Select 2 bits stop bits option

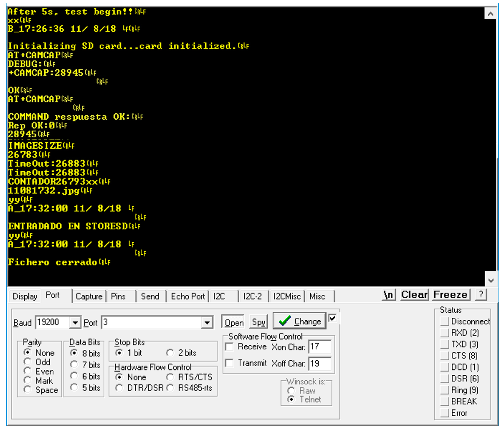170,353
